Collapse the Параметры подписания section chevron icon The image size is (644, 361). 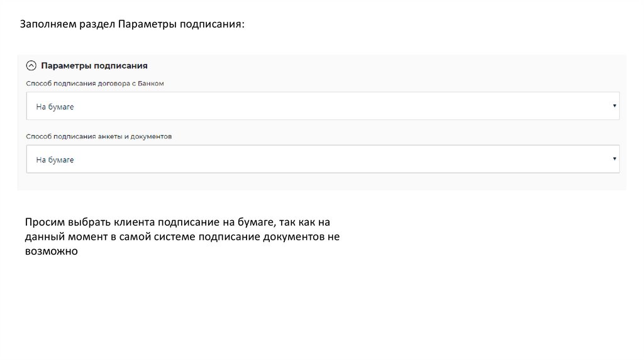point(31,65)
